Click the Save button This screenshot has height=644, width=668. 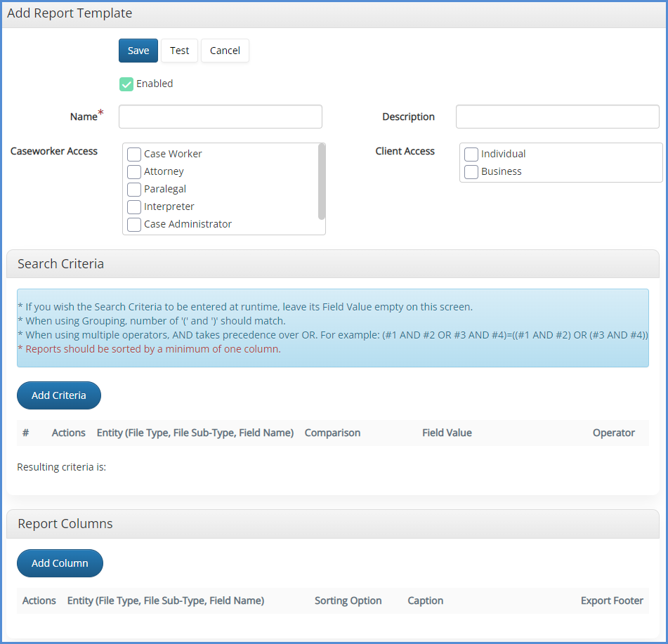click(138, 51)
